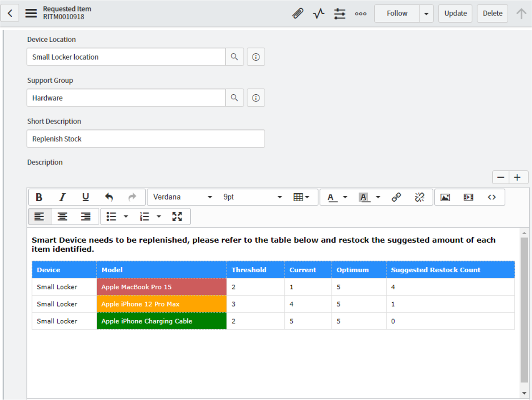Open the personalize form settings icon
The image size is (532, 400).
pyautogui.click(x=340, y=13)
